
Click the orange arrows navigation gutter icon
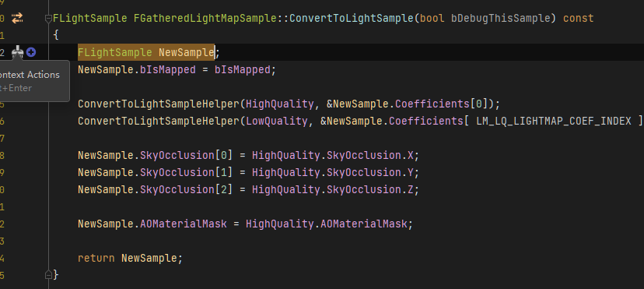pos(17,18)
